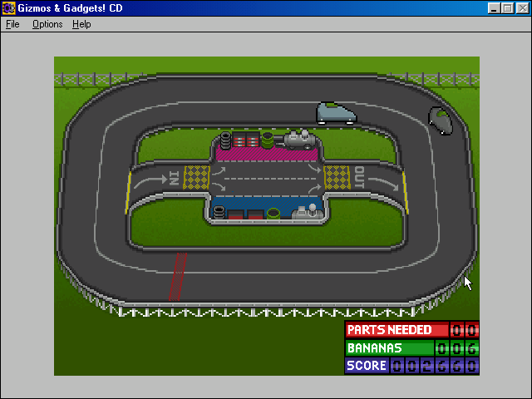Viewport: 532px width, 399px height.
Task: Click the green barrel in blue pit
Action: coord(273,214)
